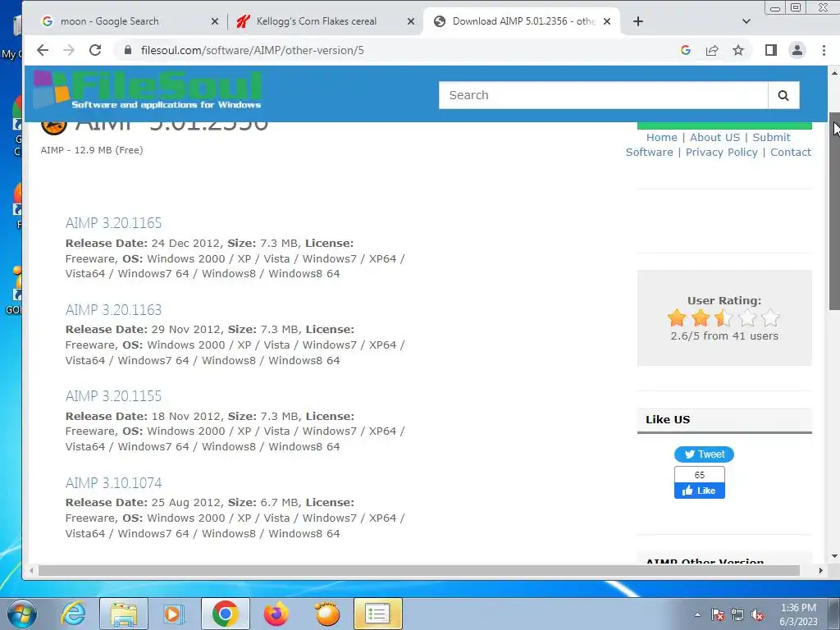Open AIMP 3.10.1074 version link
This screenshot has height=630, width=840.
[x=113, y=482]
